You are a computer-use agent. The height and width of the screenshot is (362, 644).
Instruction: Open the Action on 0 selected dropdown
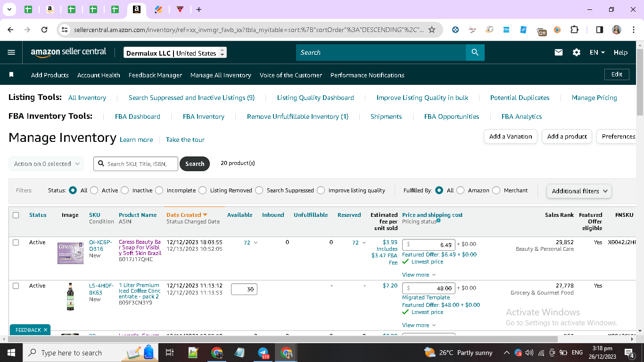click(x=46, y=164)
